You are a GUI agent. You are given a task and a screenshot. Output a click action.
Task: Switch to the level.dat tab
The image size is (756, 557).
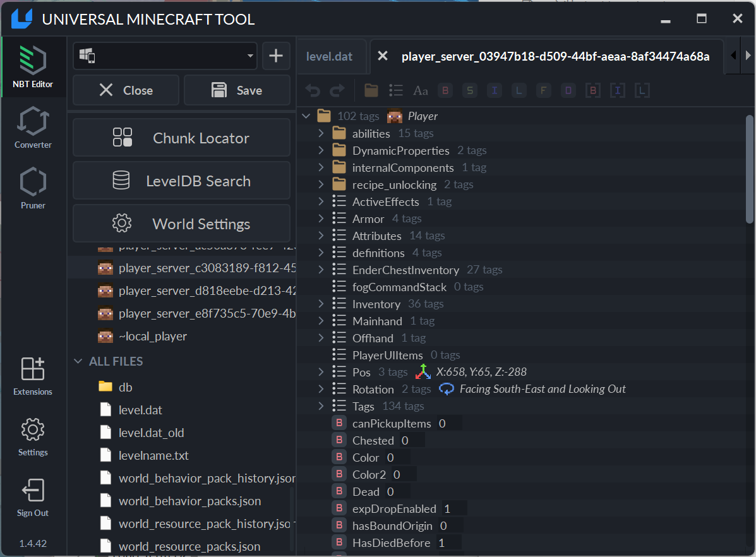[329, 56]
